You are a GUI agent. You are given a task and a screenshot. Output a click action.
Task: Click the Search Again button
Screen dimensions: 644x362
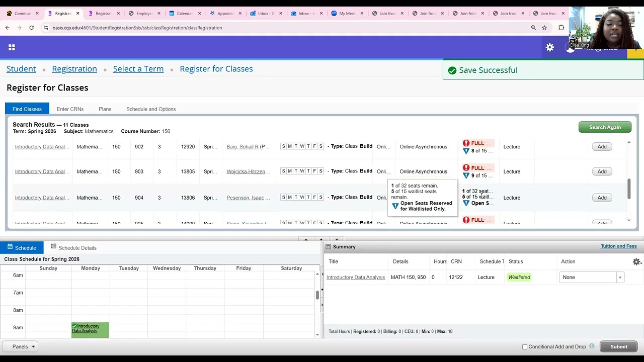605,127
